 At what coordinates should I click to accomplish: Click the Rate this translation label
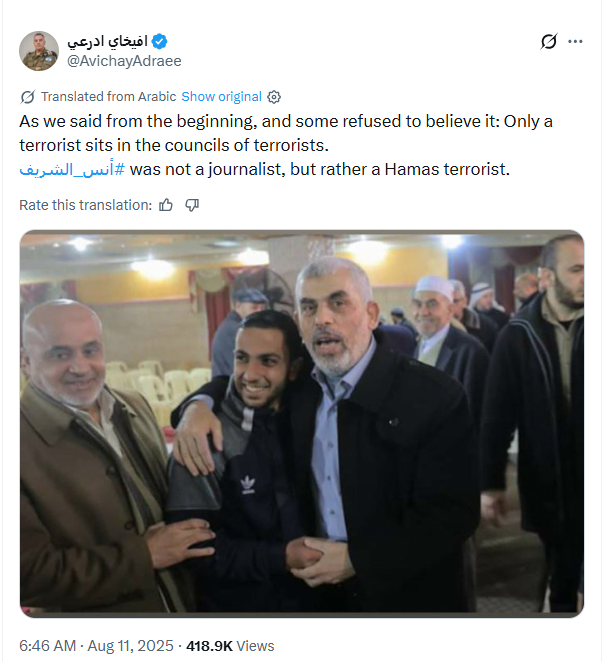coord(86,205)
